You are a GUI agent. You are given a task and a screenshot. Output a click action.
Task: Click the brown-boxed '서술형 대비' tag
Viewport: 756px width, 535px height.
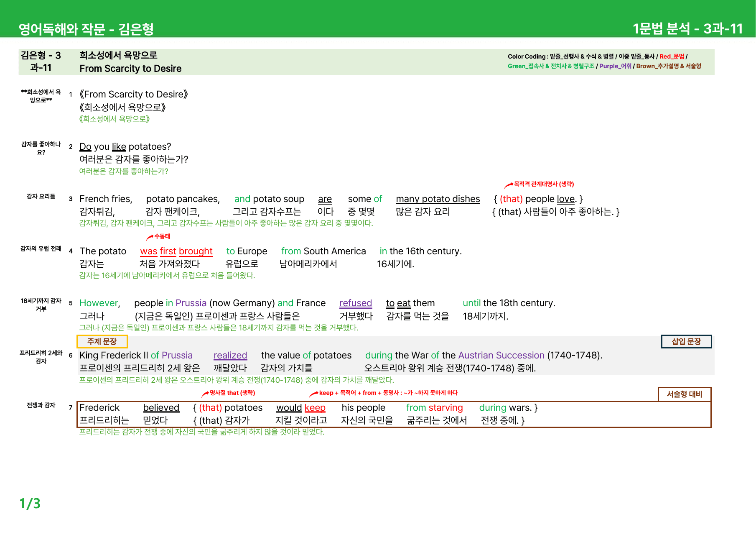click(685, 394)
